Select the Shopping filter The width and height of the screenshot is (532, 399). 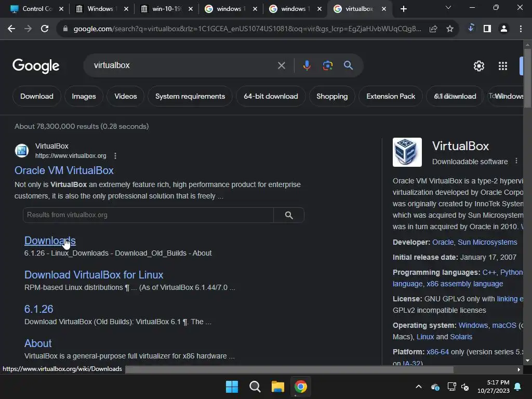pyautogui.click(x=332, y=96)
